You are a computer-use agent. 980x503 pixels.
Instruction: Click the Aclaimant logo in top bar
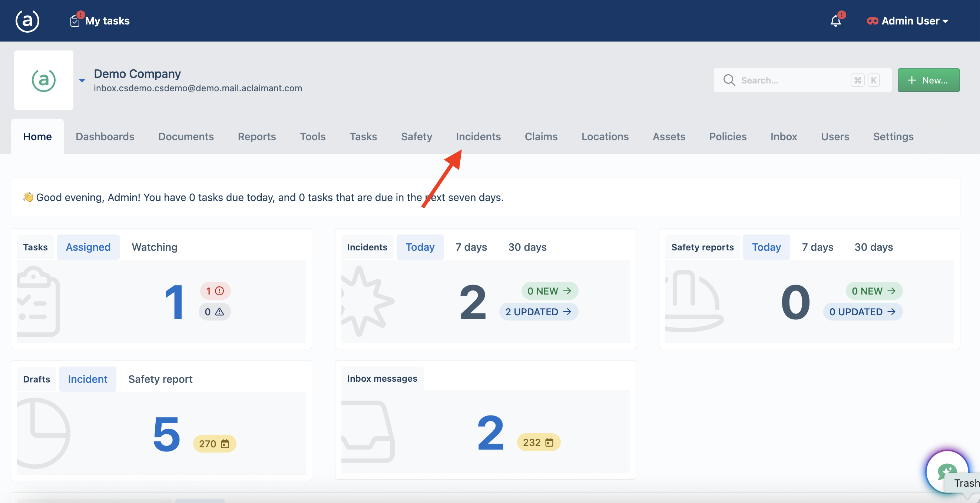point(27,20)
